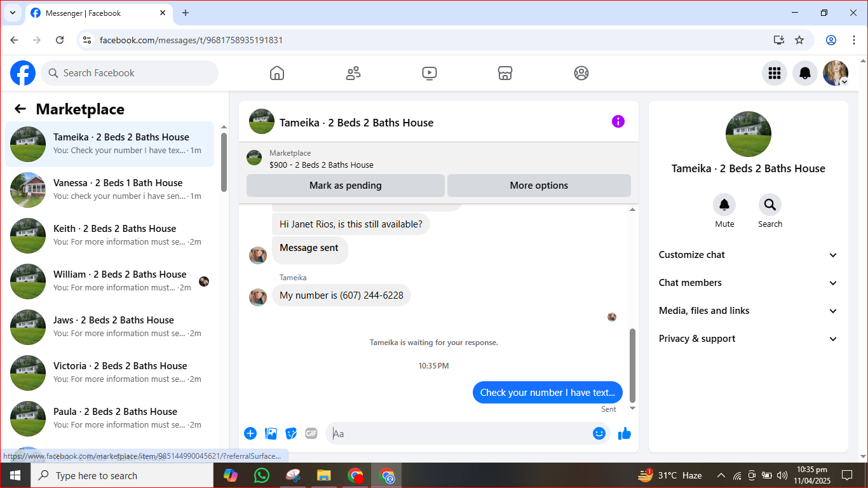Mute this conversation bell icon

pyautogui.click(x=724, y=205)
